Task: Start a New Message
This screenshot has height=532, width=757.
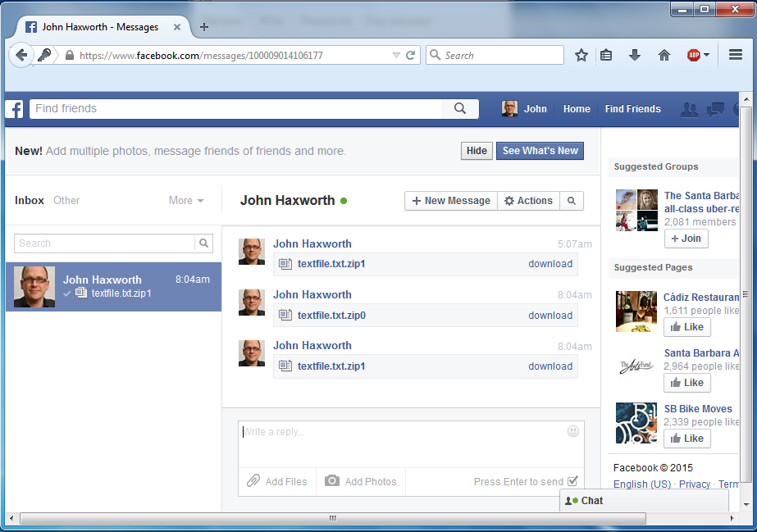Action: pos(451,201)
